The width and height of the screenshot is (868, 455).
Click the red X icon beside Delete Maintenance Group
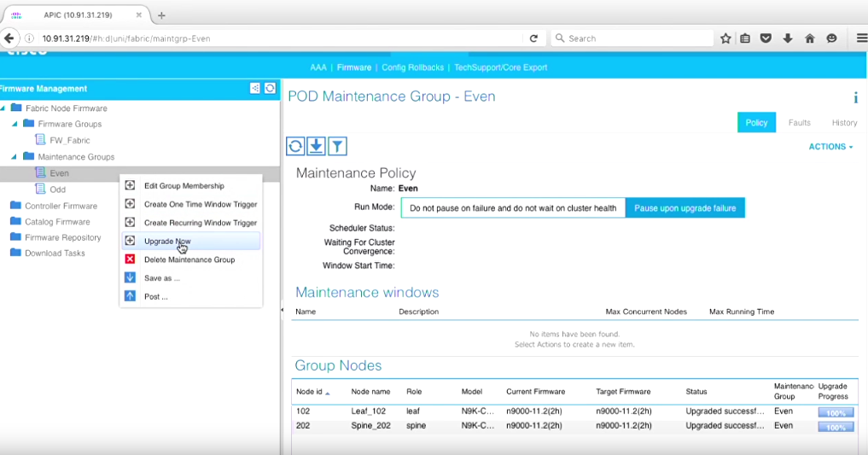130,259
